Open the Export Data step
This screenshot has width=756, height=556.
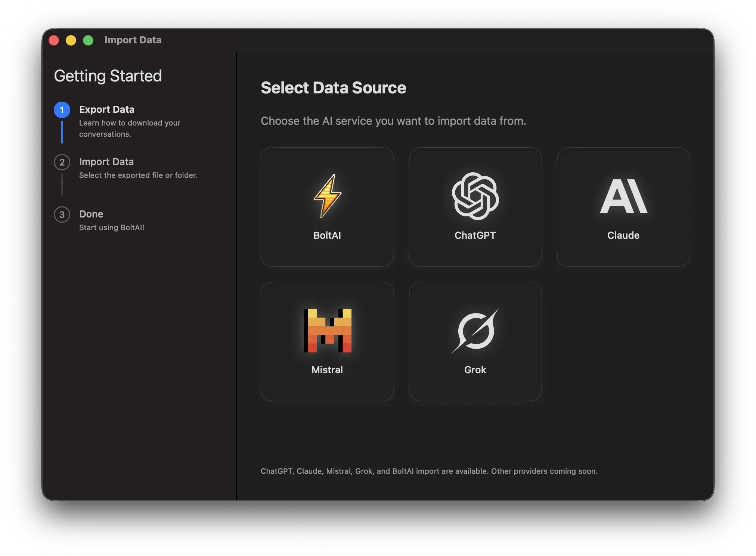coord(107,109)
